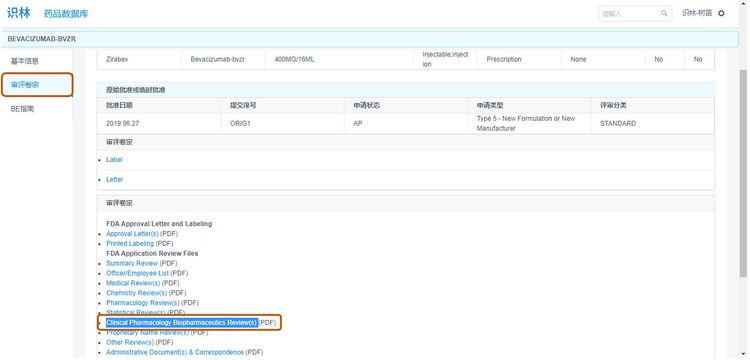Open the settings gear icon
The height and width of the screenshot is (360, 750).
tap(721, 13)
